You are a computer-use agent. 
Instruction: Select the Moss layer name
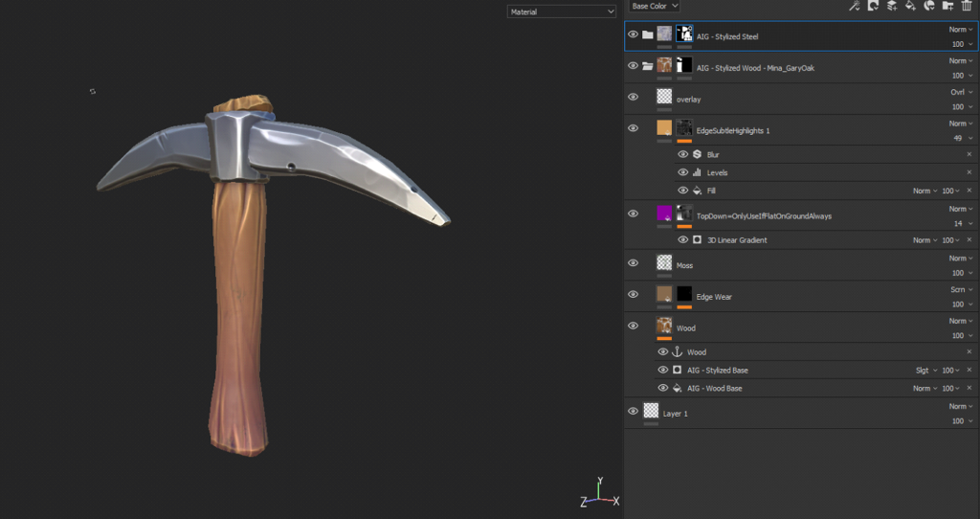[x=684, y=266]
